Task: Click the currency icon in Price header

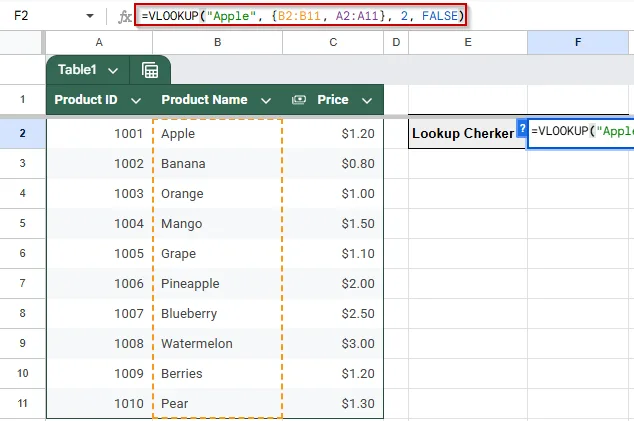Action: (x=299, y=99)
